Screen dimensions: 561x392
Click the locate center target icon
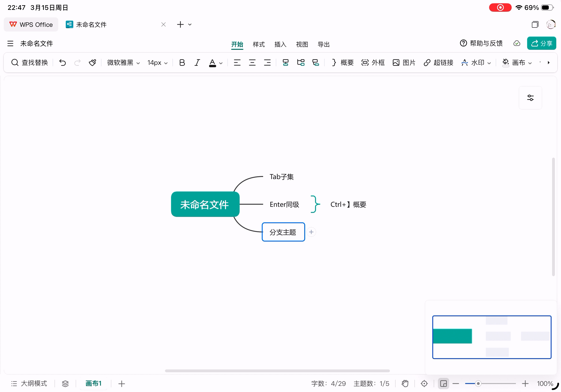pos(424,384)
